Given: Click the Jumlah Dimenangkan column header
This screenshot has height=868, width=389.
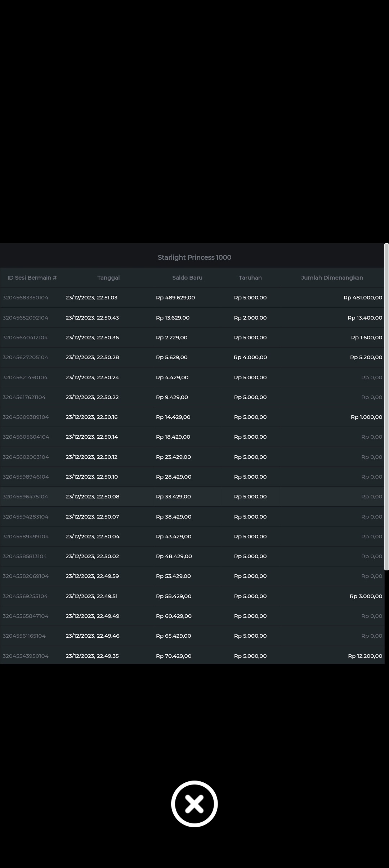Looking at the screenshot, I should pos(332,277).
